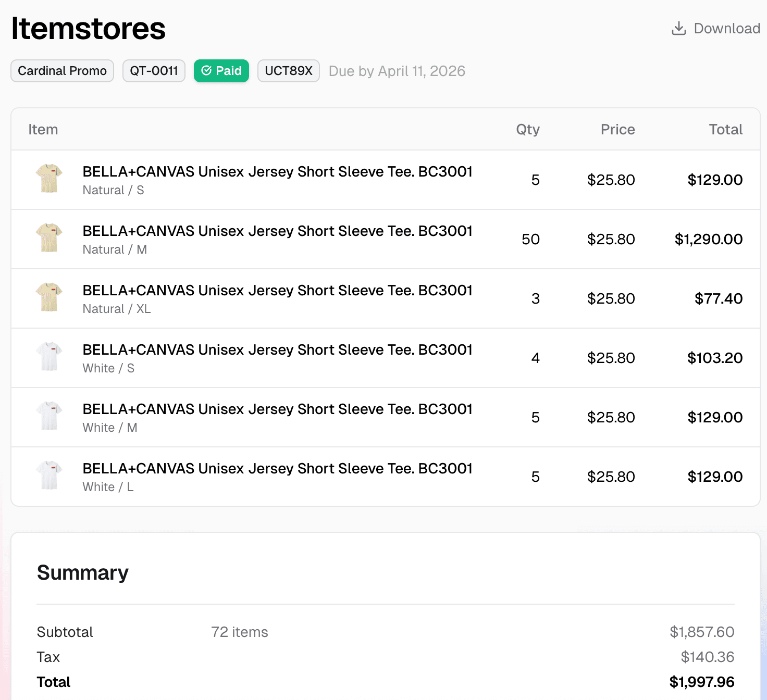Select the Natural / S shirt thumbnail
The width and height of the screenshot is (767, 700).
click(x=49, y=179)
